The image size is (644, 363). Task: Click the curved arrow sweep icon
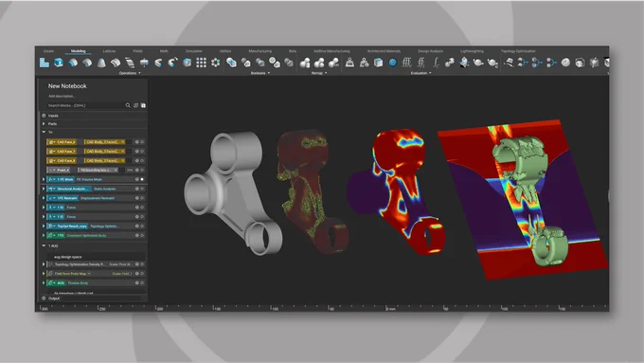tap(172, 63)
